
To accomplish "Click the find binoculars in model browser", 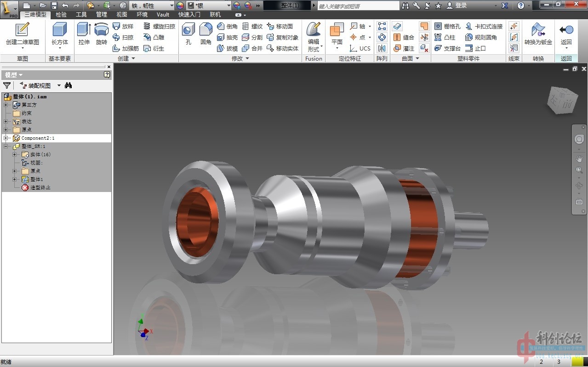I will tap(69, 85).
